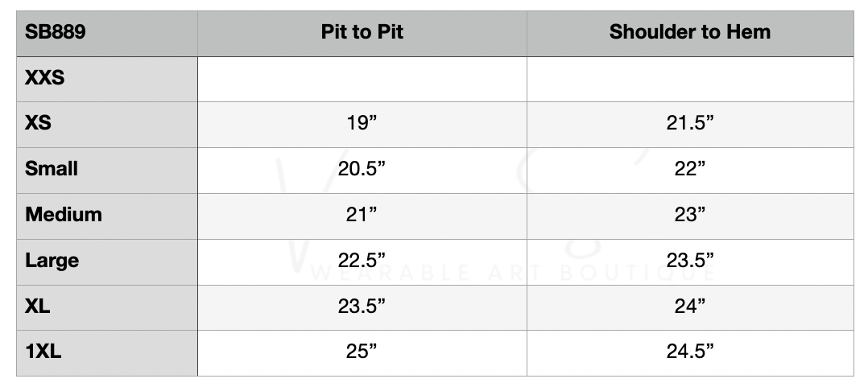
Task: Select the Medium size row label
Action: (x=64, y=215)
